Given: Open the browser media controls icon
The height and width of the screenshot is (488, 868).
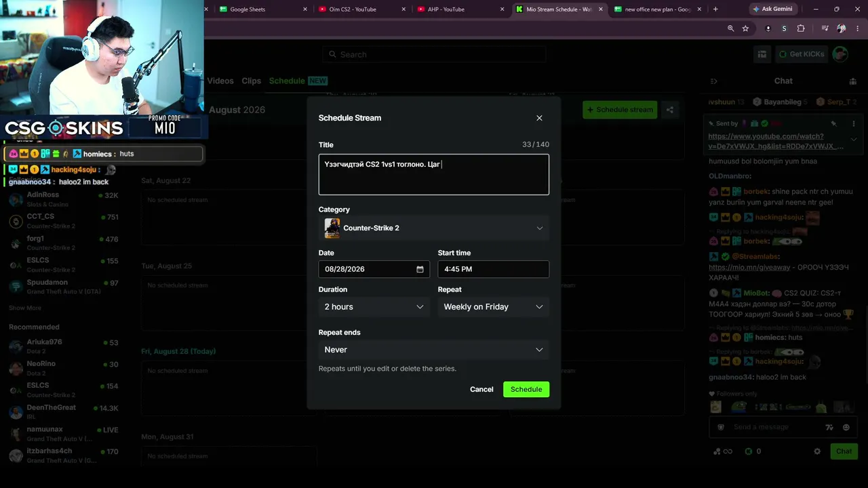Looking at the screenshot, I should pyautogui.click(x=825, y=28).
